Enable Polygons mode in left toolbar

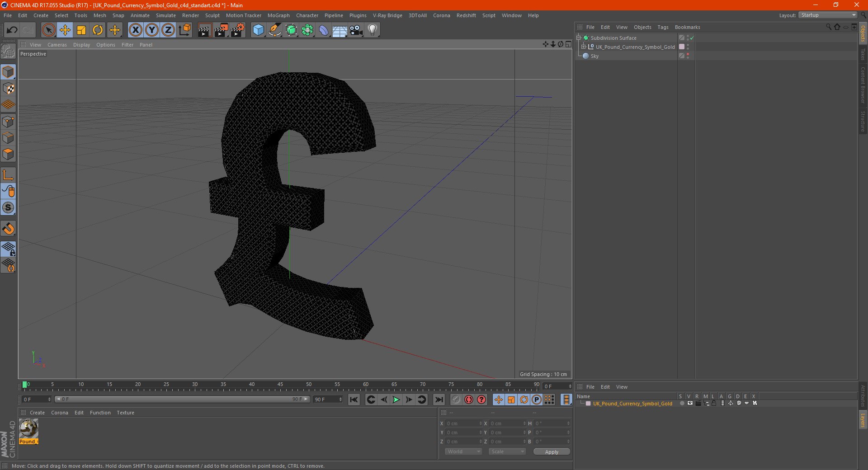coord(9,155)
